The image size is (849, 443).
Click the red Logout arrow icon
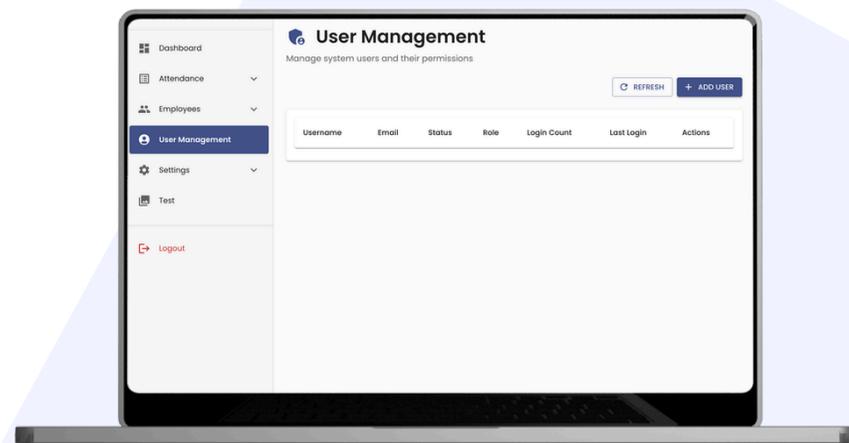(x=144, y=249)
